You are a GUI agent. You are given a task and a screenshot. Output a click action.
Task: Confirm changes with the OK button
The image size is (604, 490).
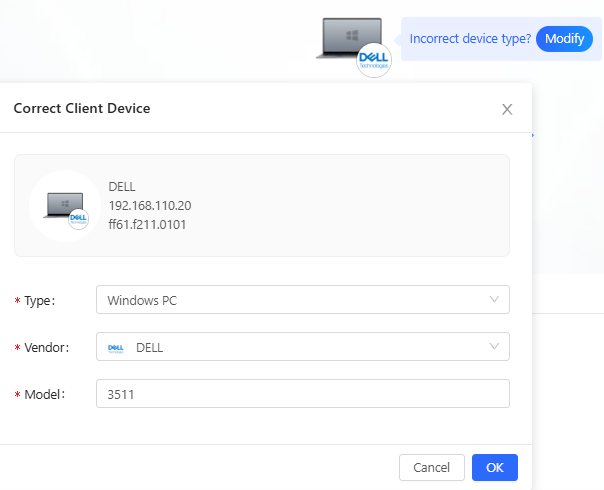(494, 467)
